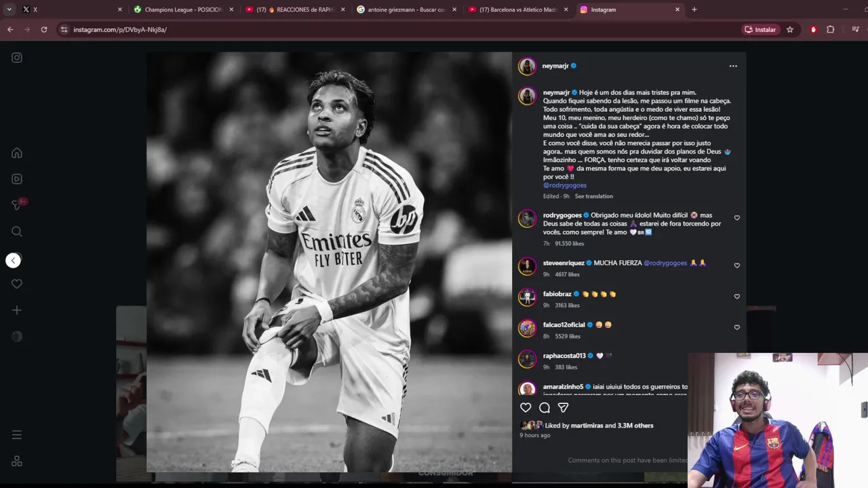
Task: Open the three-dots post options menu
Action: pyautogui.click(x=733, y=66)
